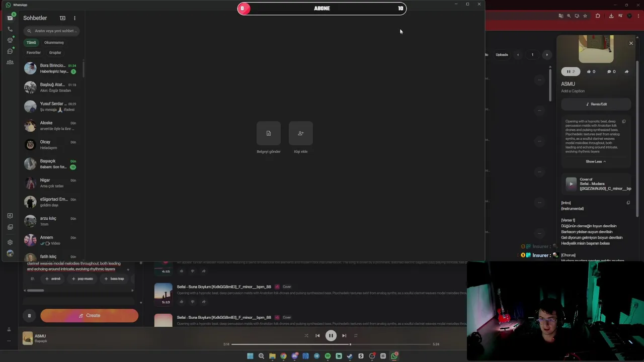644x362 pixels.
Task: Open the WhatsApp Calls icon
Action: pyautogui.click(x=10, y=29)
